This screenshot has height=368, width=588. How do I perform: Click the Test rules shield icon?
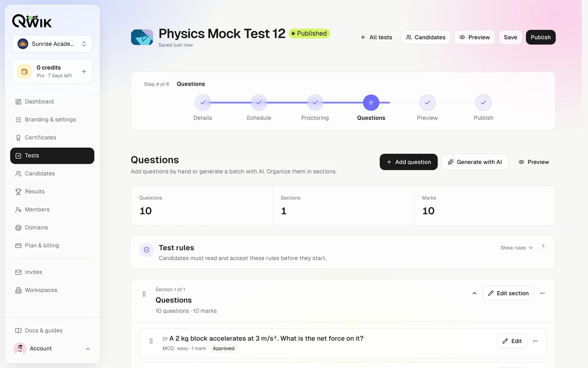(x=146, y=250)
